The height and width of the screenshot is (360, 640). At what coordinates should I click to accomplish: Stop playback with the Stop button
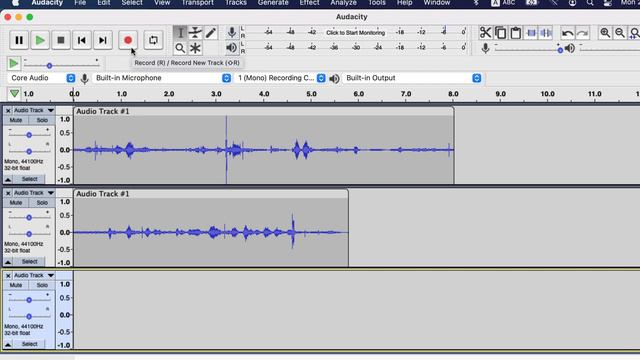[61, 40]
